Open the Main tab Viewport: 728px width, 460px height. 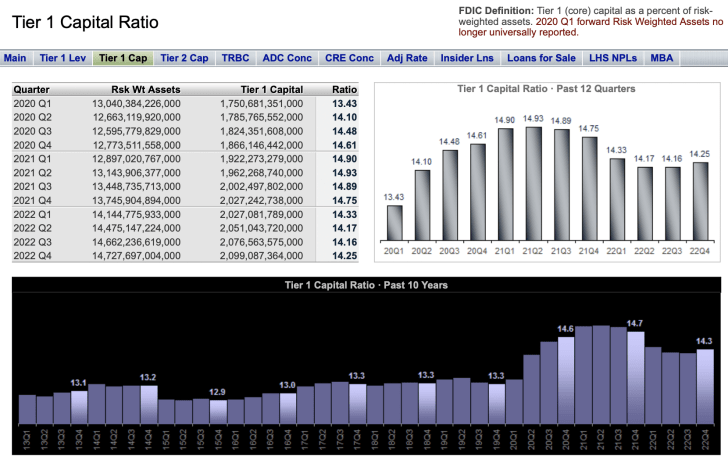tap(15, 58)
